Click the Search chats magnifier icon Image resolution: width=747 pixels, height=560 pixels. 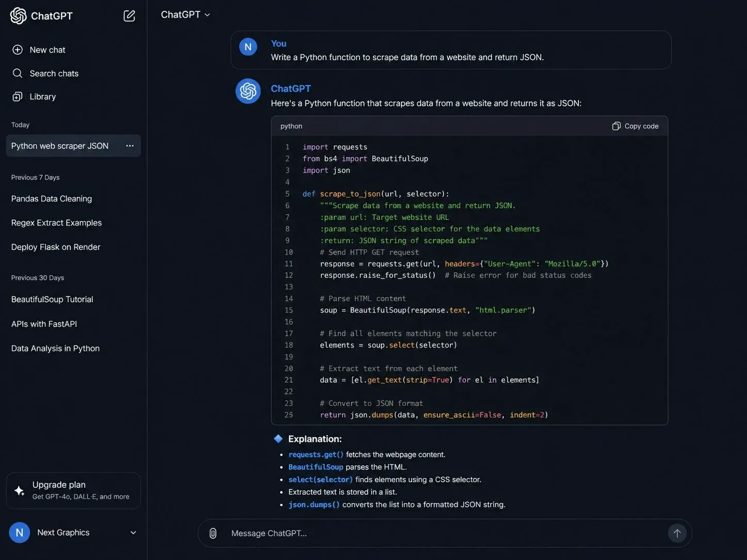point(18,73)
